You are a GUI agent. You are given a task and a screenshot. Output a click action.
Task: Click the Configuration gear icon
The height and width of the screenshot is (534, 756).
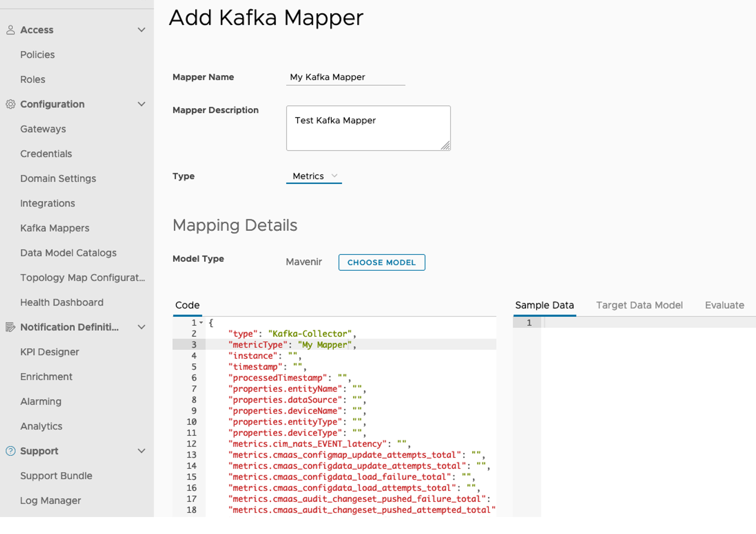[x=10, y=104]
